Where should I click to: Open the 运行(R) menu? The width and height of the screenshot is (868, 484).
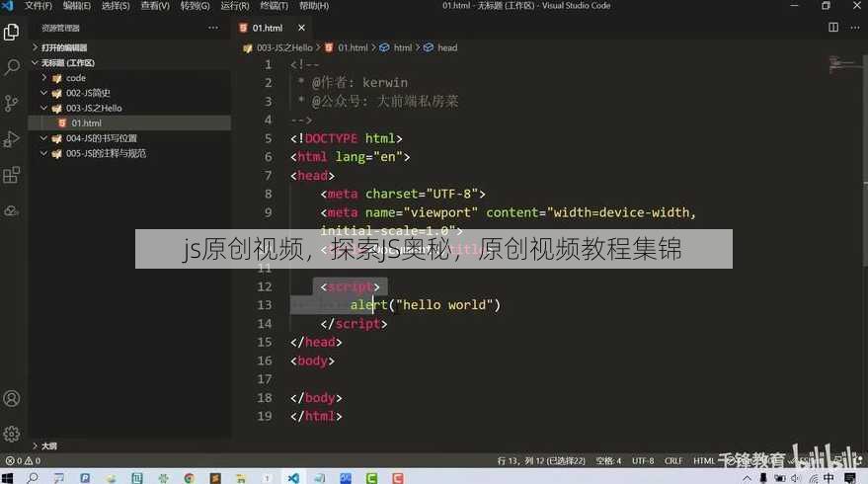[235, 6]
